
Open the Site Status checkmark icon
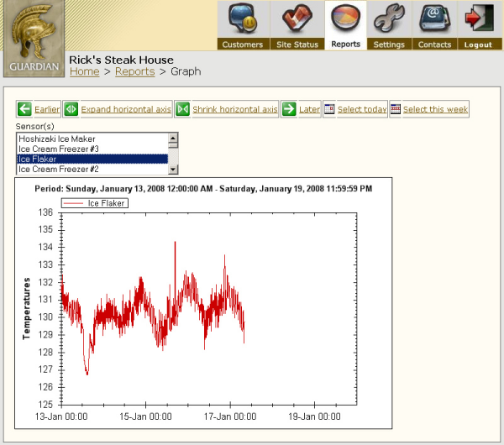pyautogui.click(x=297, y=18)
